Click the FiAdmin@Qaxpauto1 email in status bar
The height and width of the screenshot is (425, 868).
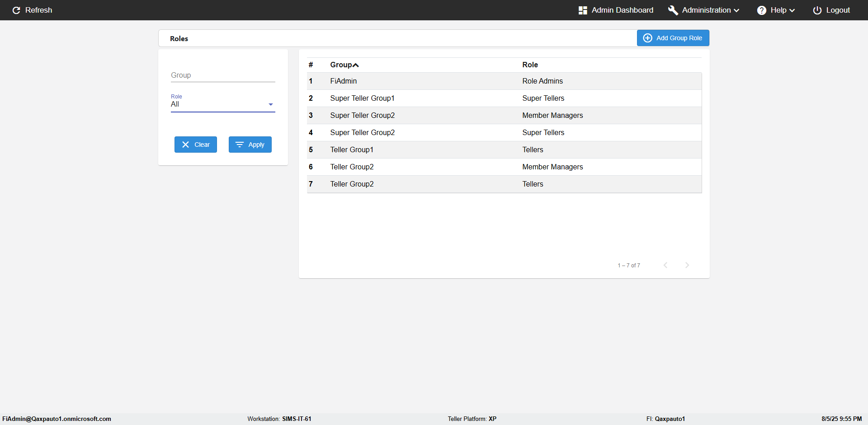(x=57, y=419)
